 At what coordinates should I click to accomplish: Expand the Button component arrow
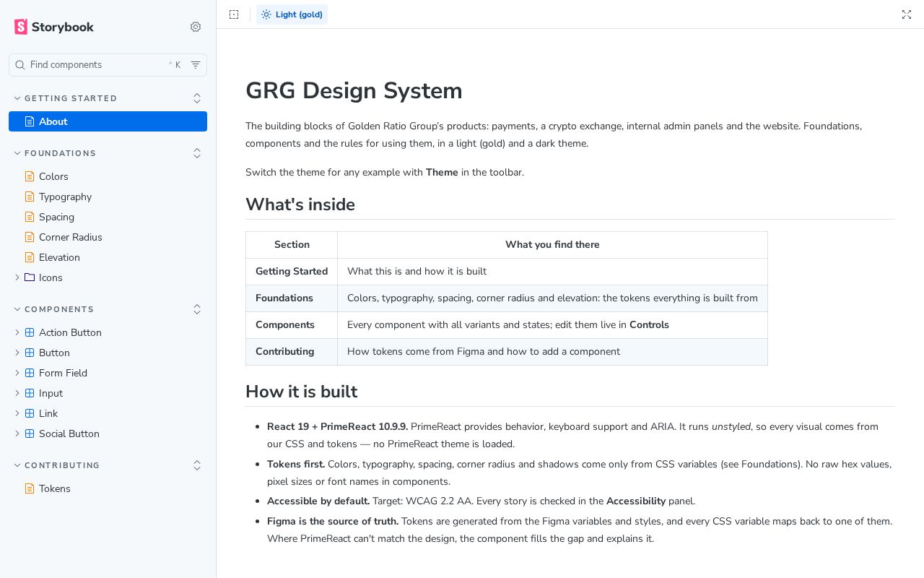[x=17, y=353]
